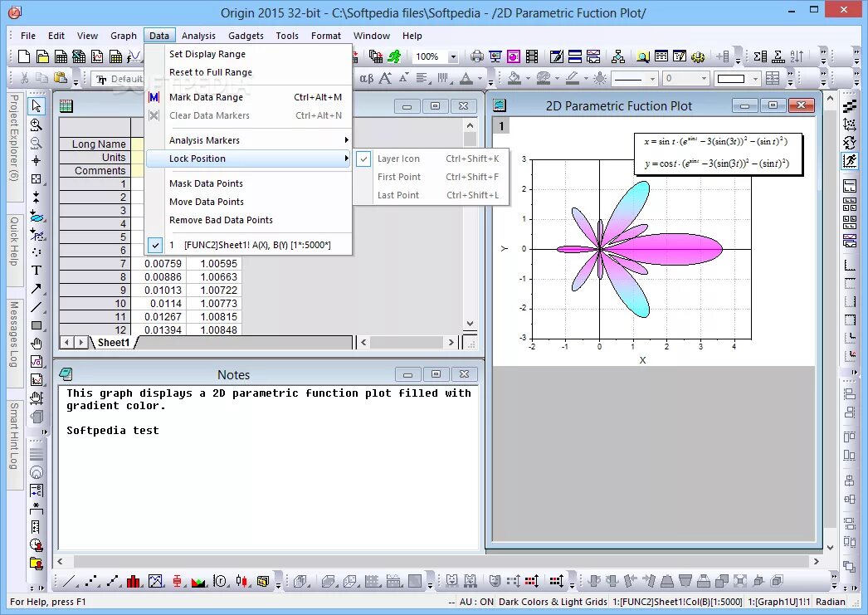The width and height of the screenshot is (868, 615).
Task: Click the workbook vertical scrollbar down arrow
Action: 470,324
